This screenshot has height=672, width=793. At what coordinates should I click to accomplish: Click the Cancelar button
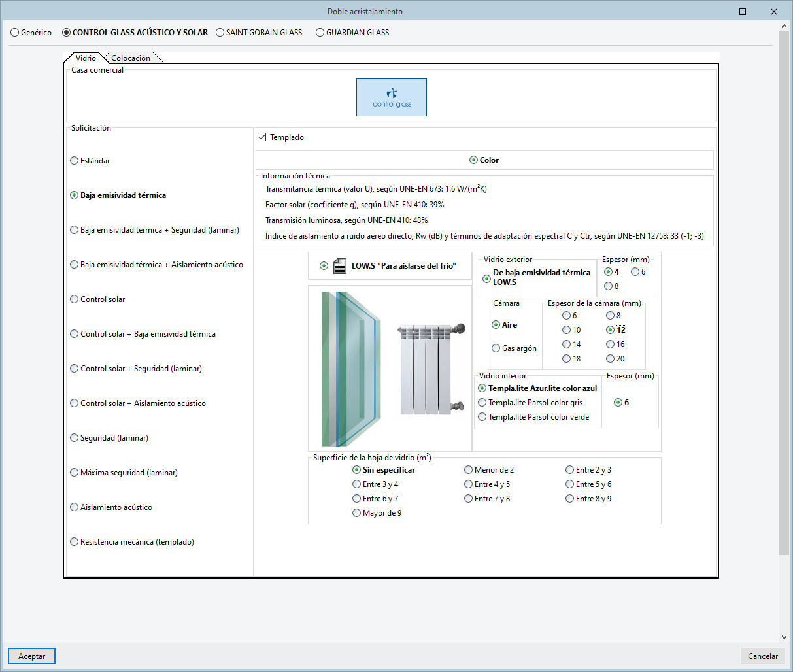(763, 656)
